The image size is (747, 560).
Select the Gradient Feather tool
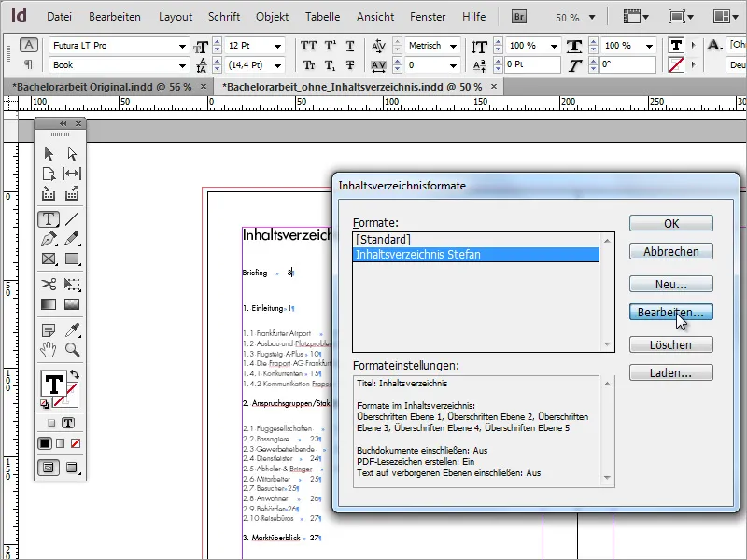click(72, 304)
